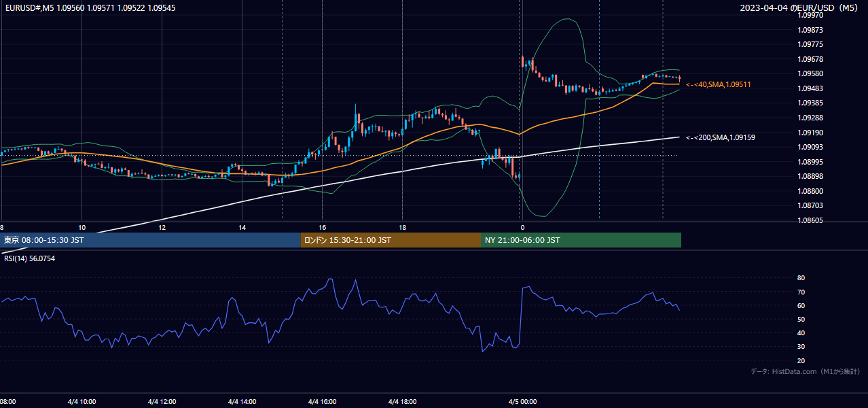Select the 1.09190 price axis label

point(810,133)
